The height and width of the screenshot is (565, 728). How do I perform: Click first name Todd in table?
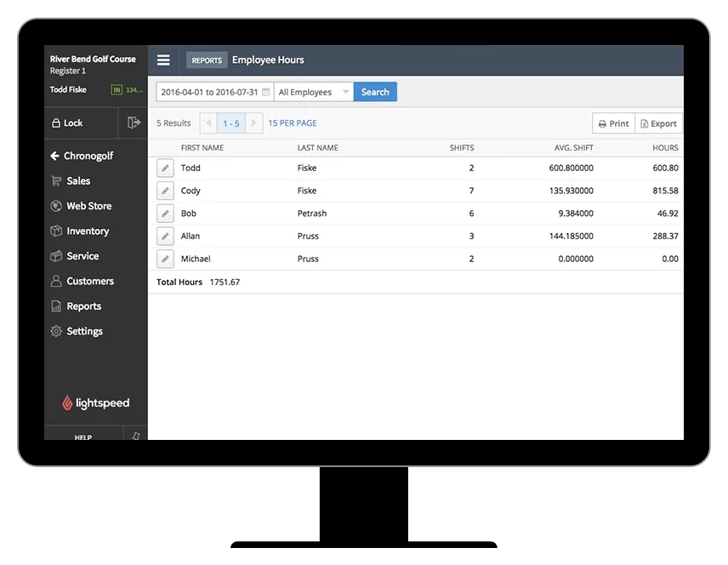click(x=191, y=168)
